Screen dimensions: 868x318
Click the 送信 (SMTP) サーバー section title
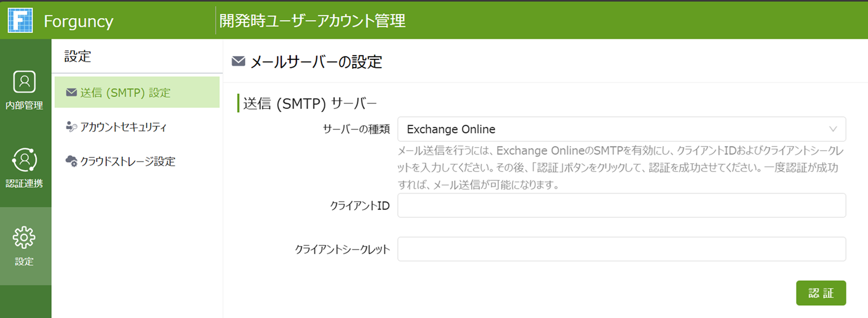pos(310,104)
